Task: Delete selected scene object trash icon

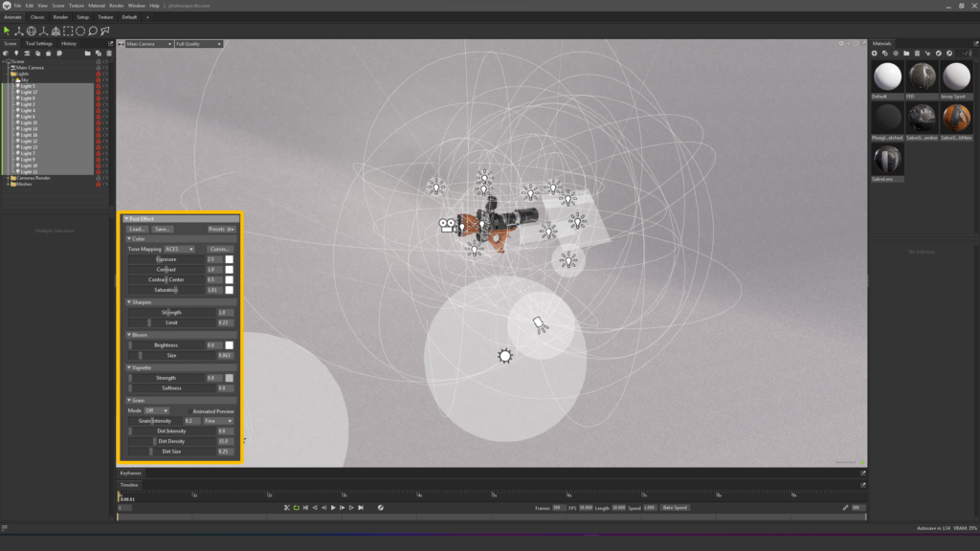Action: pos(109,54)
